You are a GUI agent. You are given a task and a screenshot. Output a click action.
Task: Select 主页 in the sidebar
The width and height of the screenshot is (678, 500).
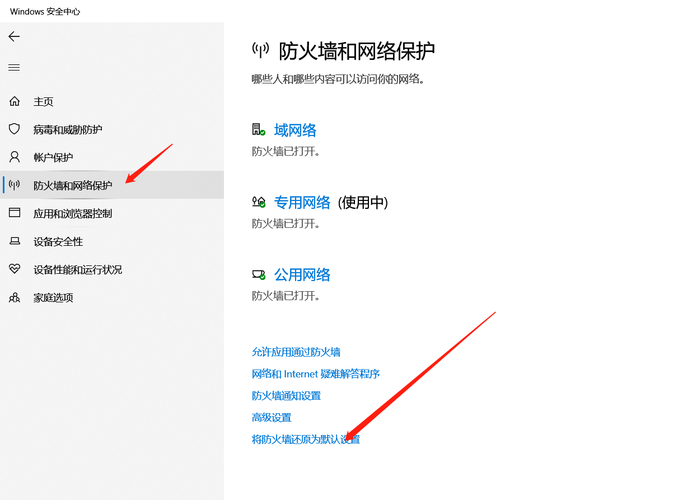click(43, 101)
